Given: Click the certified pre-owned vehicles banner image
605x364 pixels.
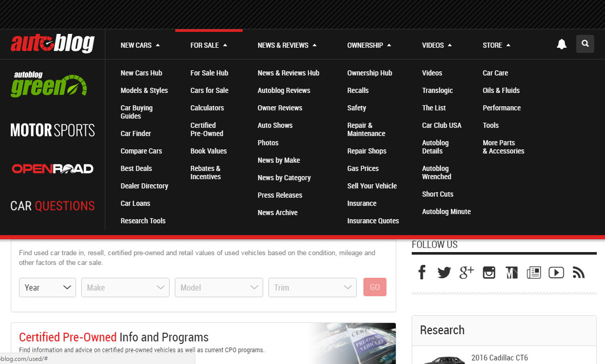Looking at the screenshot, I should click(353, 343).
